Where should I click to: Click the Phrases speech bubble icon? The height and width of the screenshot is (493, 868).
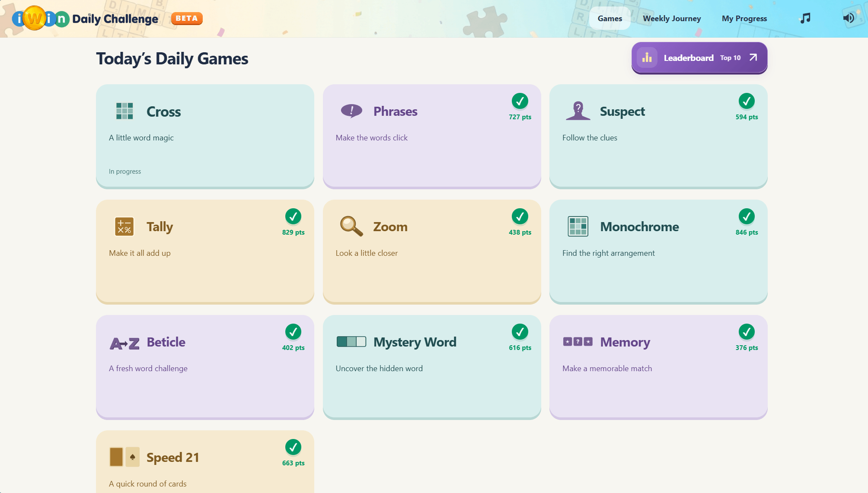(351, 111)
